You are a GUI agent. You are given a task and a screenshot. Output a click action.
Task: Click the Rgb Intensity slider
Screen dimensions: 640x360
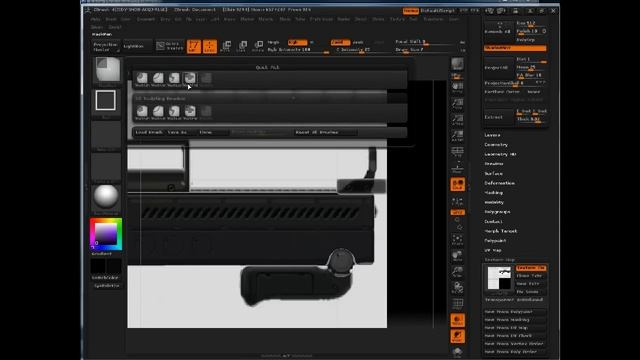click(298, 50)
